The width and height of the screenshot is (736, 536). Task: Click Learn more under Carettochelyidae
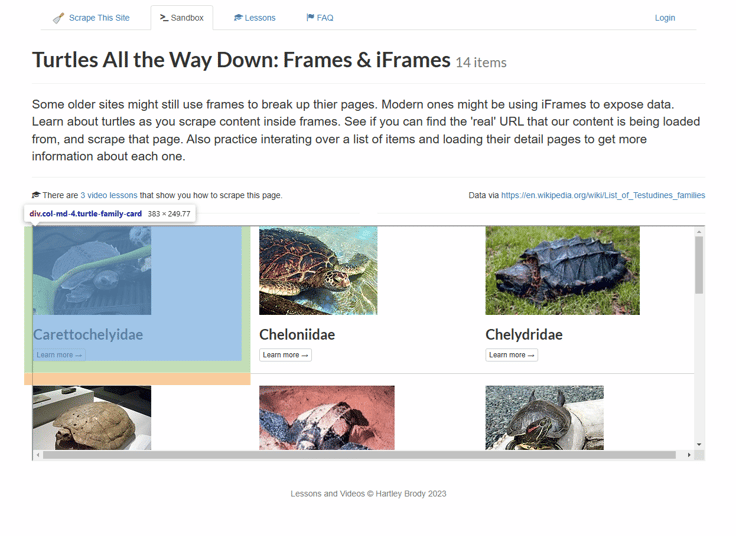[59, 355]
